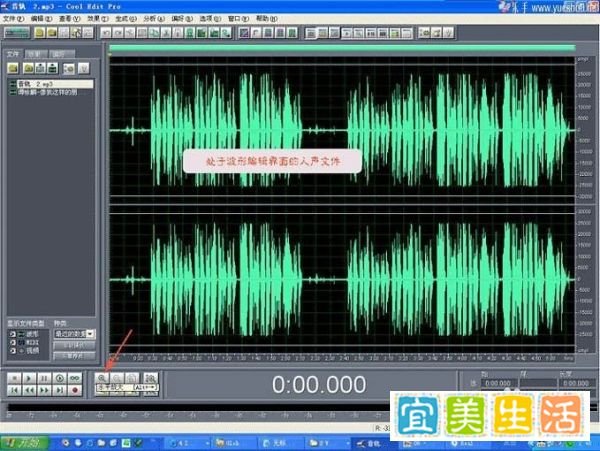The image size is (600, 451).
Task: Click the New file toolbar icon
Action: point(39,33)
